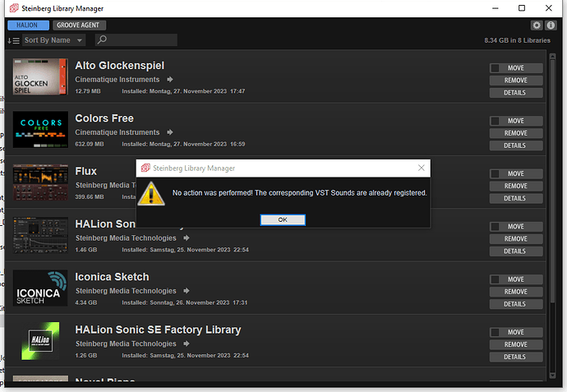Screen dimensions: 567x392
Task: Select the Iconica Sketch thumbnail
Action: click(x=40, y=288)
